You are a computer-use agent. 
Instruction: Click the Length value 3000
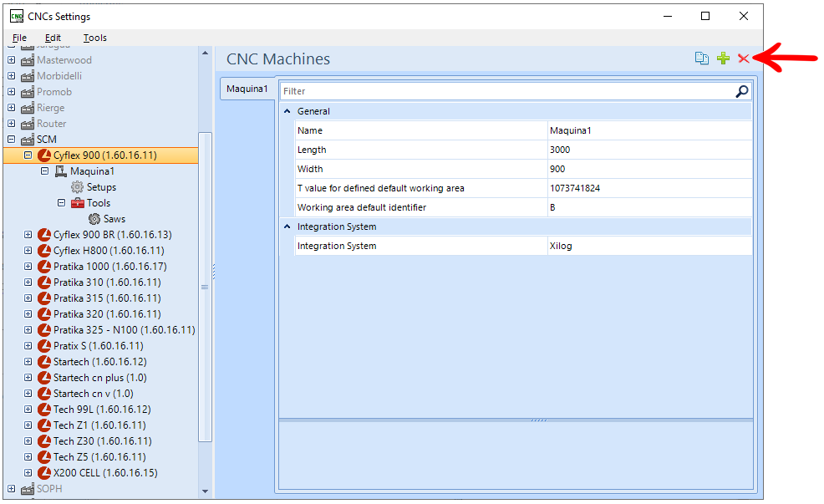(x=649, y=150)
